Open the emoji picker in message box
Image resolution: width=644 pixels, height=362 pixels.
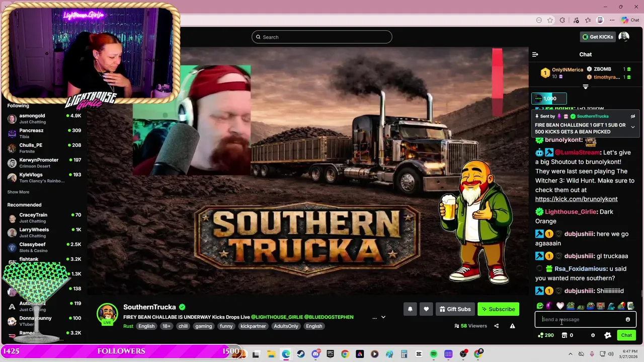click(x=628, y=319)
